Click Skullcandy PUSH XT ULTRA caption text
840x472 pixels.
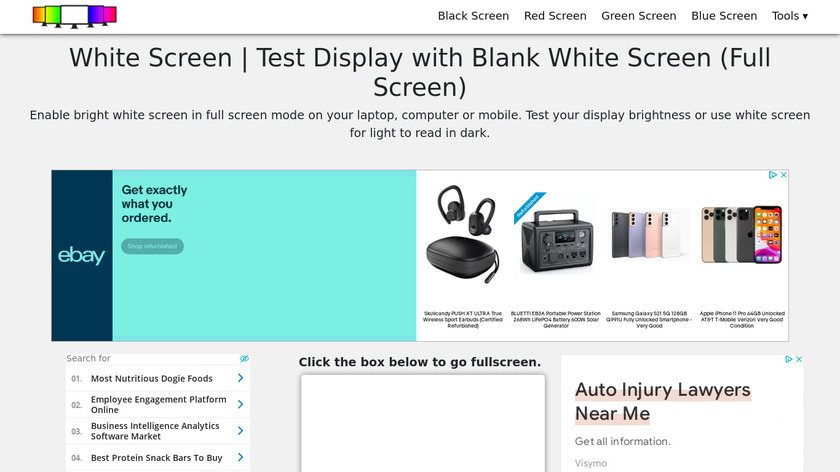(463, 319)
